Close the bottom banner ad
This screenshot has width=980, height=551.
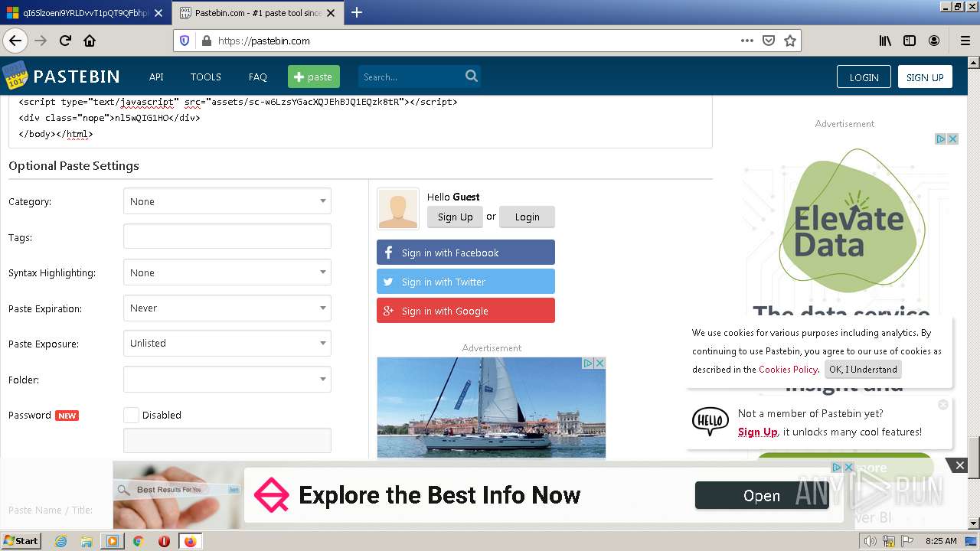[x=959, y=465]
